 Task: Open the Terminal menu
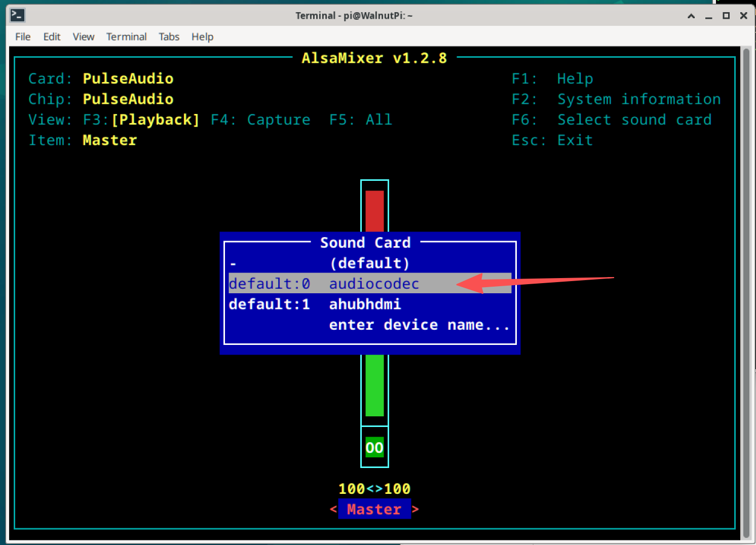(126, 36)
